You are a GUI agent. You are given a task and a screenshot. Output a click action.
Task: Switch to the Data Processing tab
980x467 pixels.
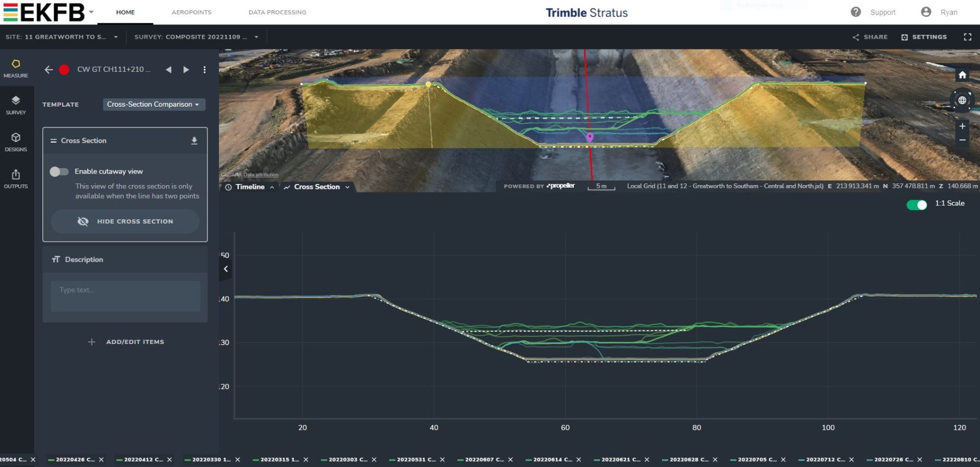click(277, 12)
